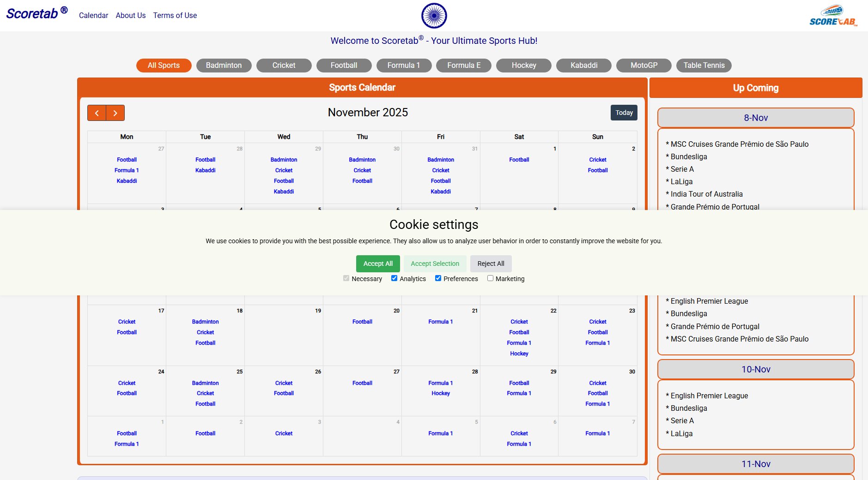Select the Formula E sport filter
868x480 pixels.
point(463,65)
